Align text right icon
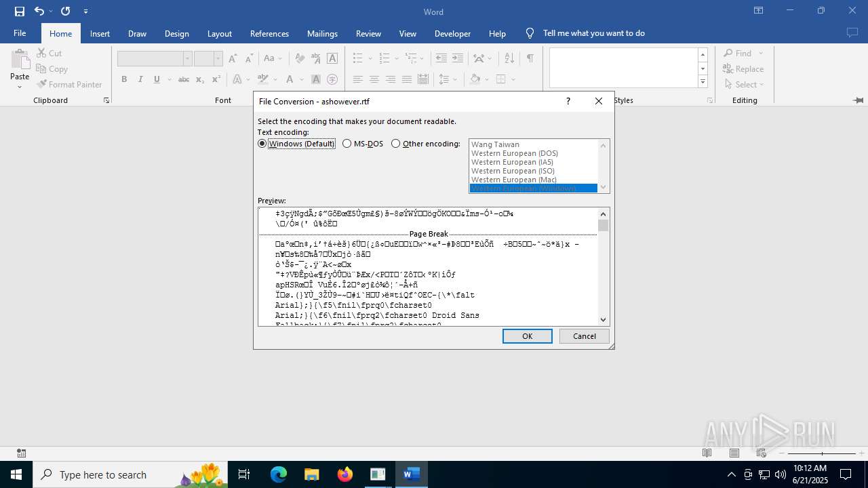The width and height of the screenshot is (868, 488). pos(390,79)
